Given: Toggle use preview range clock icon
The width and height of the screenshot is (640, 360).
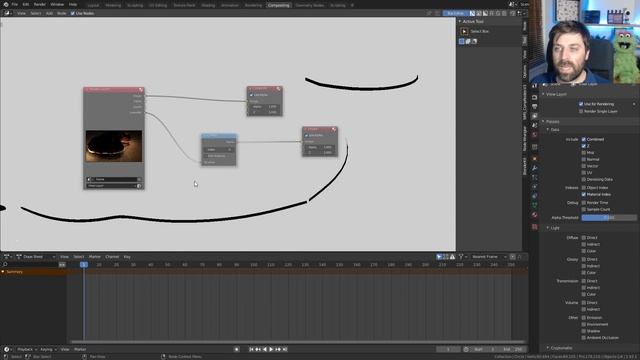Looking at the screenshot, I should [466, 349].
